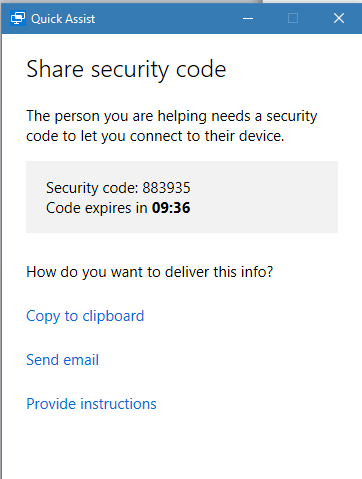The image size is (362, 479).
Task: Copy the security code to clipboard
Action: point(85,316)
